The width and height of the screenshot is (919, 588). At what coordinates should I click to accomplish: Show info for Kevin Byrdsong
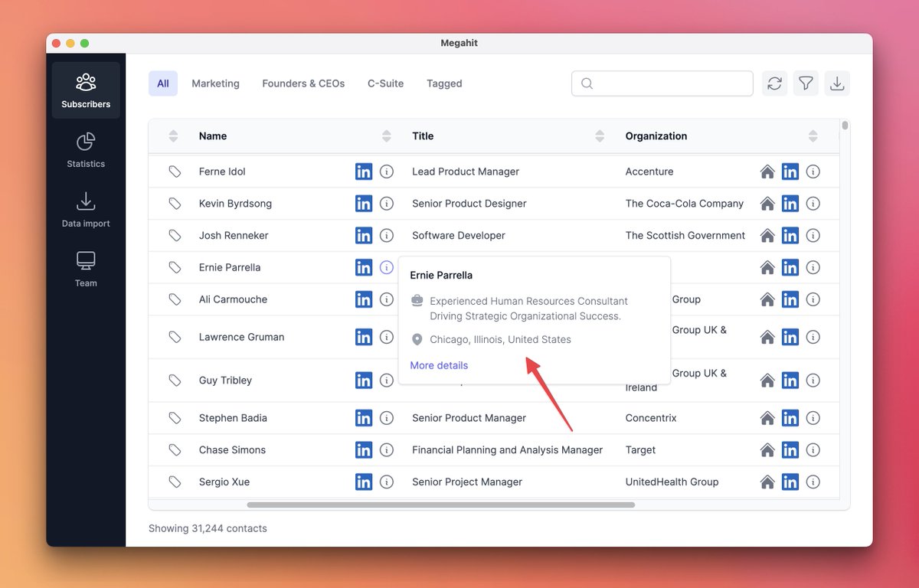point(387,204)
